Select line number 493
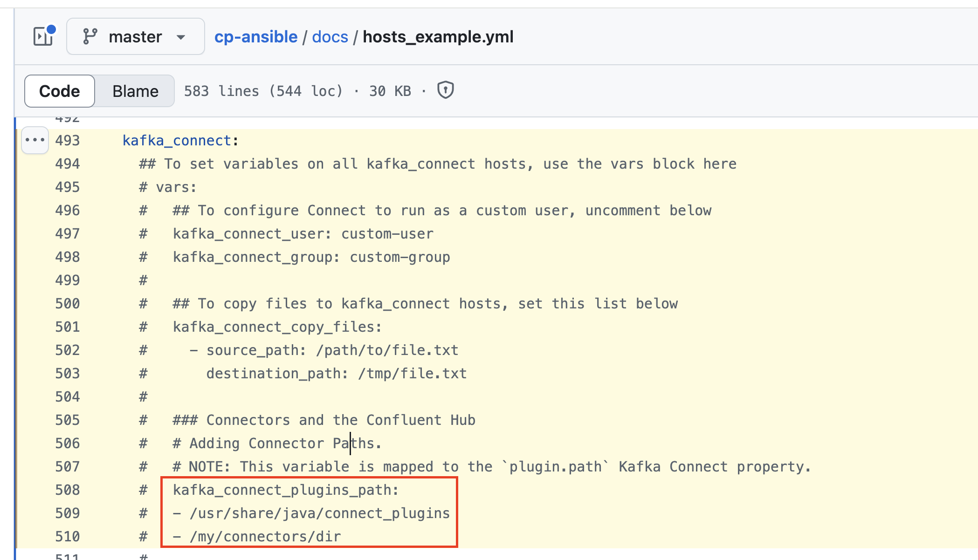The width and height of the screenshot is (978, 560). pos(67,140)
